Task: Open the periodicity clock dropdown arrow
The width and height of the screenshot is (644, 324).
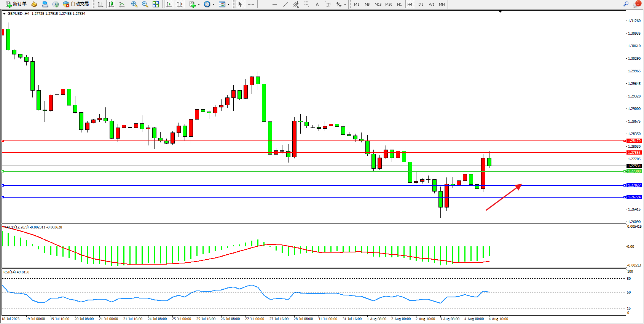Action: point(214,5)
